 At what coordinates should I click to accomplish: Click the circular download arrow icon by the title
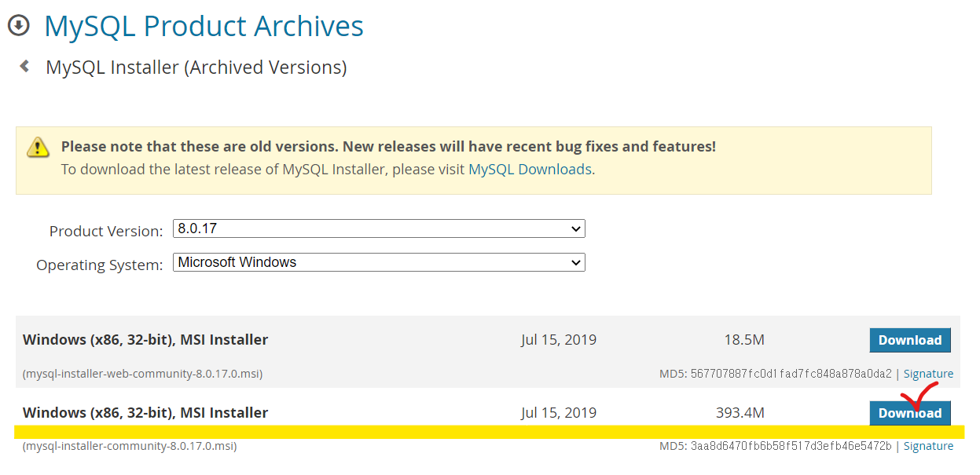point(18,25)
